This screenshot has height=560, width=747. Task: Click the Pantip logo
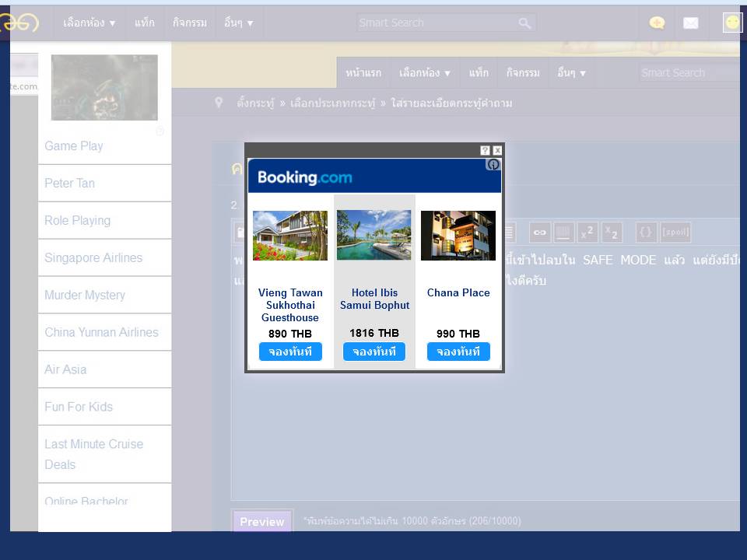[x=19, y=23]
